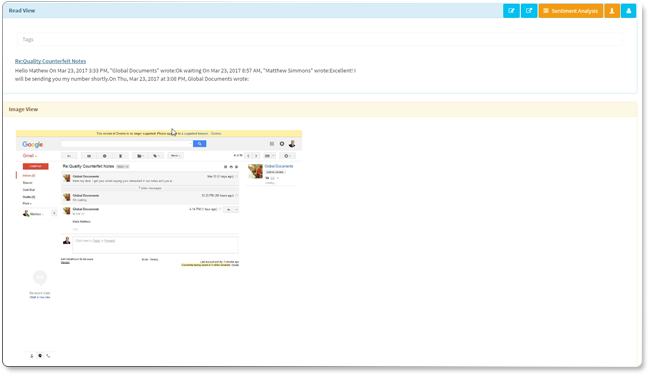The height and width of the screenshot is (380, 650).
Task: Open the red Gmail dropdown
Action: (x=29, y=156)
